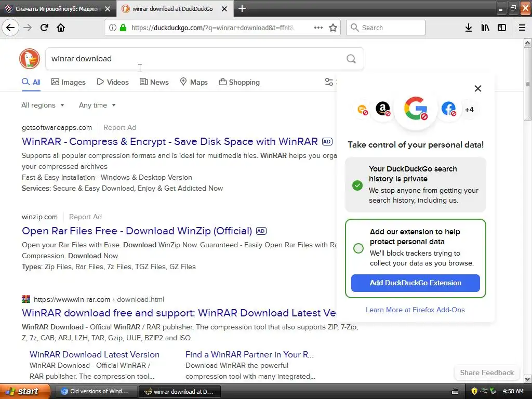532x399 pixels.
Task: Click the Firefox Search field
Action: point(386,28)
